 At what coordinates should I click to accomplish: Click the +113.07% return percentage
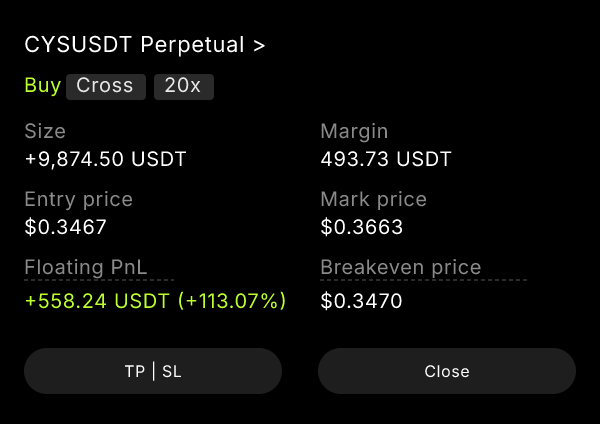click(232, 301)
